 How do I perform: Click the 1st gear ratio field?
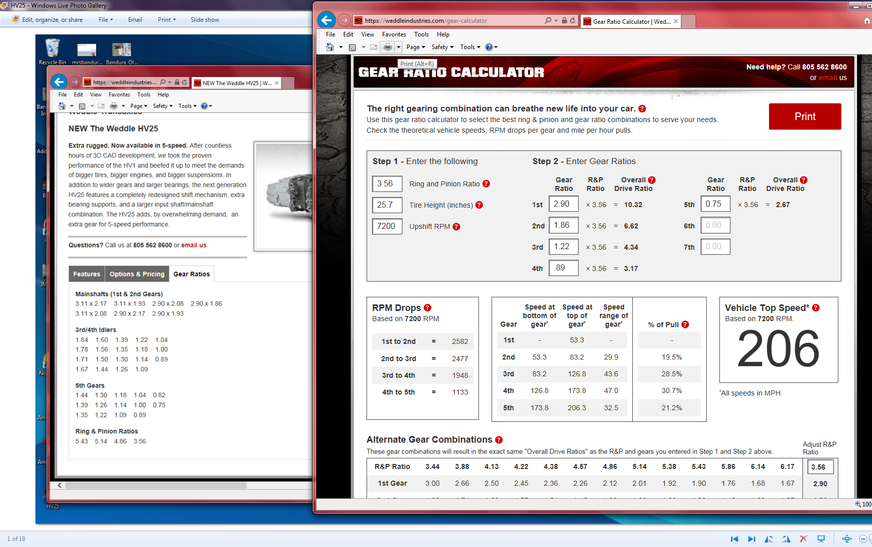(x=563, y=204)
